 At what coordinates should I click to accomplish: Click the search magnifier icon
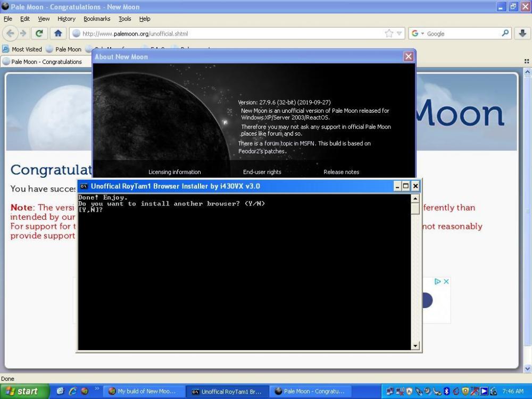click(505, 34)
